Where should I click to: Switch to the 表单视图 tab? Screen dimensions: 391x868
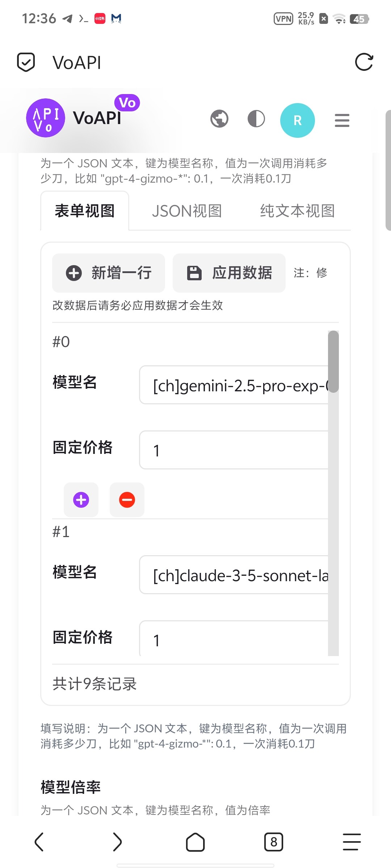pyautogui.click(x=85, y=211)
